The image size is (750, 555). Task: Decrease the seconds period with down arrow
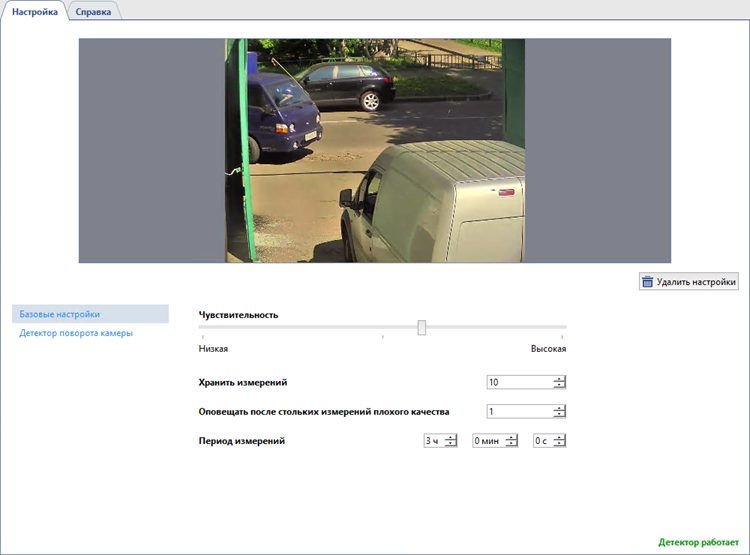(559, 443)
